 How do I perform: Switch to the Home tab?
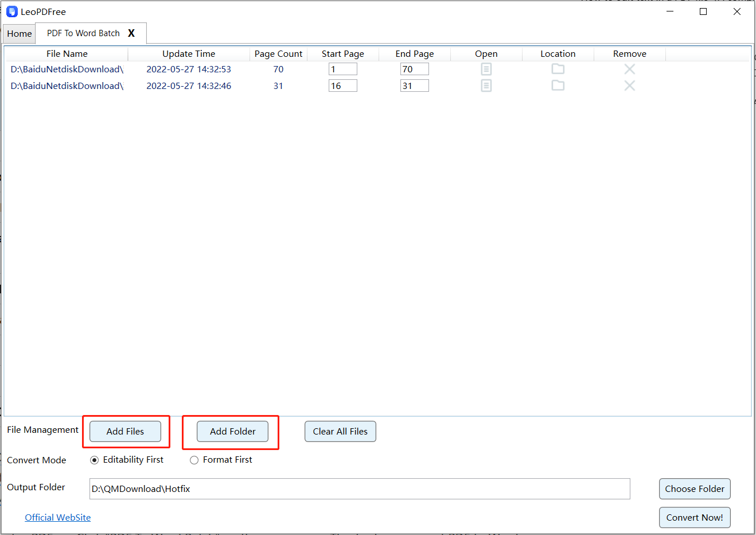pyautogui.click(x=20, y=34)
